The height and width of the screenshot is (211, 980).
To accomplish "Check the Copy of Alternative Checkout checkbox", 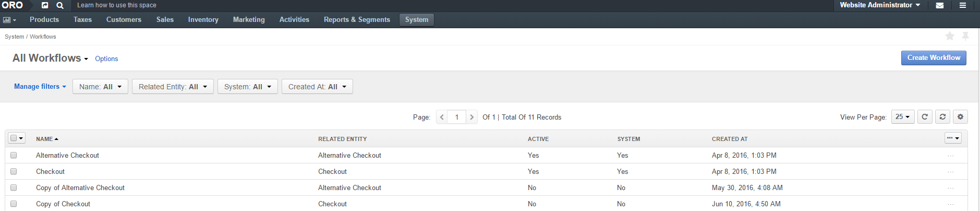I will pos(14,187).
